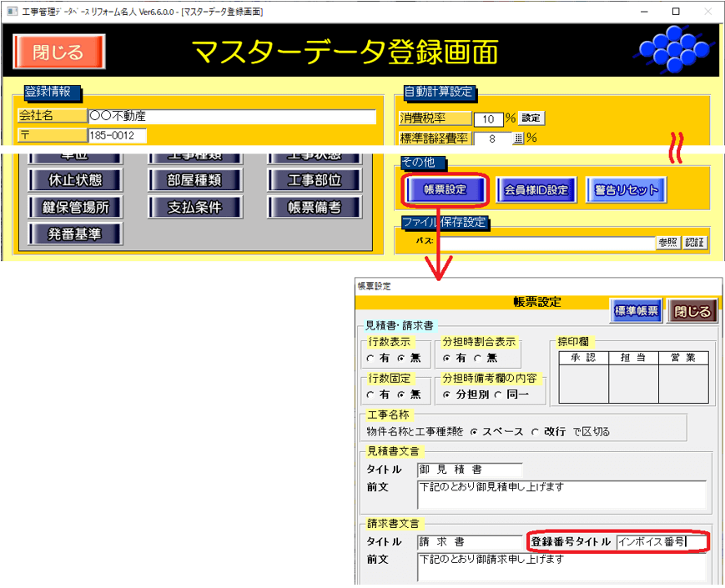This screenshot has height=588, width=725.
Task: Click 参照 to browse the file path
Action: coord(667,242)
